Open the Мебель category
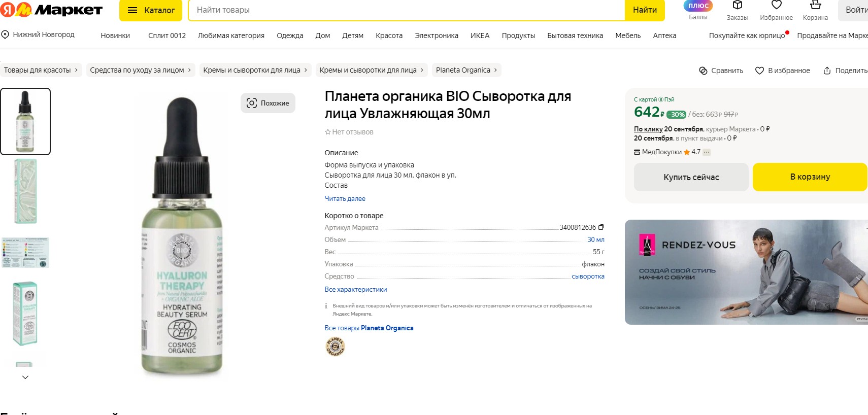868x415 pixels. tap(628, 36)
